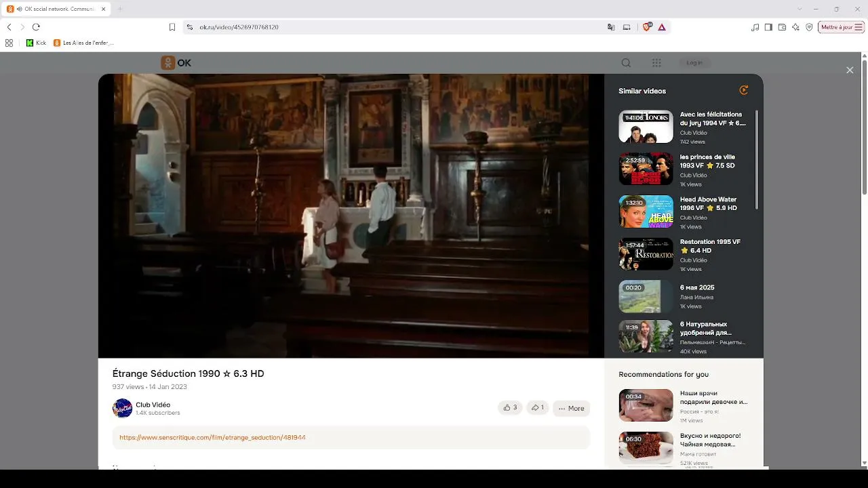Click the Similar videos heading
Screen dimensions: 868x488
(642, 91)
